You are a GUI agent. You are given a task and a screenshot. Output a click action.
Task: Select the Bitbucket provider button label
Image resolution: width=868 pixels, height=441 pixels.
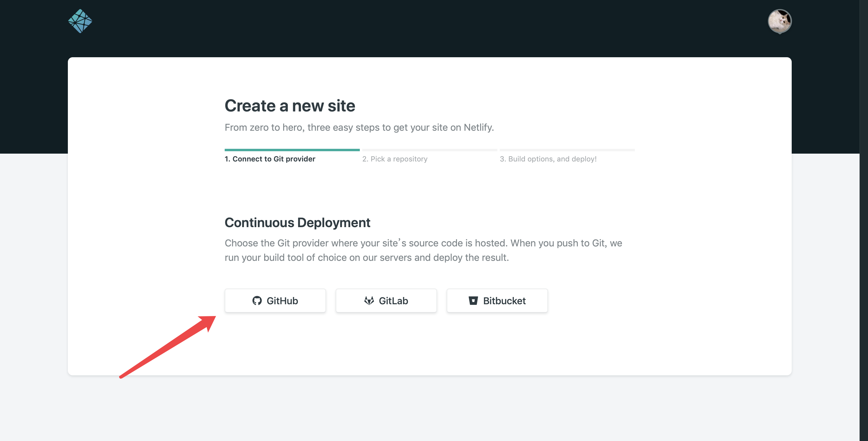[x=504, y=301]
